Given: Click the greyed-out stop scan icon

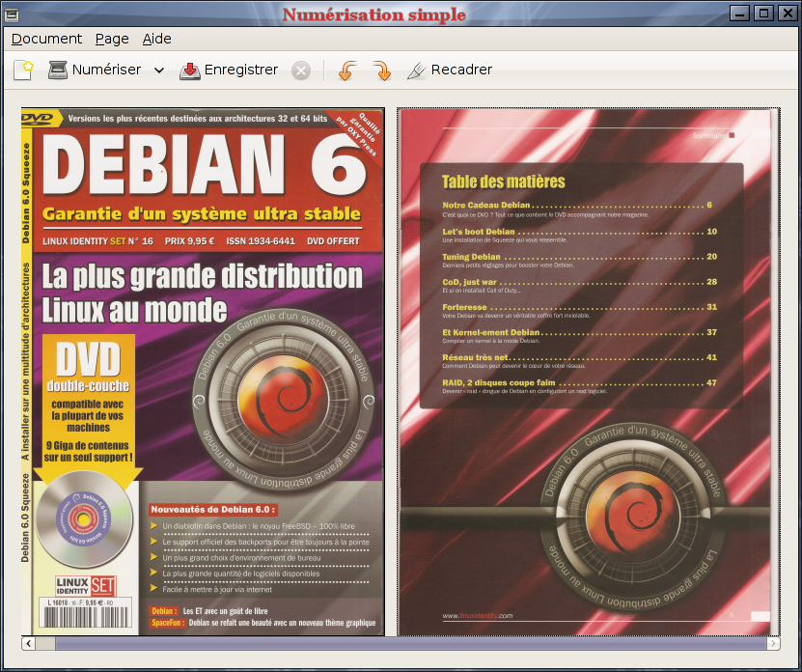Looking at the screenshot, I should pyautogui.click(x=301, y=70).
